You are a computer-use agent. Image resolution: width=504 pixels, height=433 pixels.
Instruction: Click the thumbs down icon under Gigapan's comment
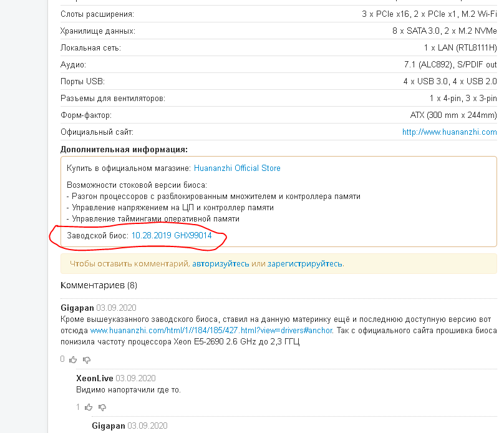tap(87, 359)
